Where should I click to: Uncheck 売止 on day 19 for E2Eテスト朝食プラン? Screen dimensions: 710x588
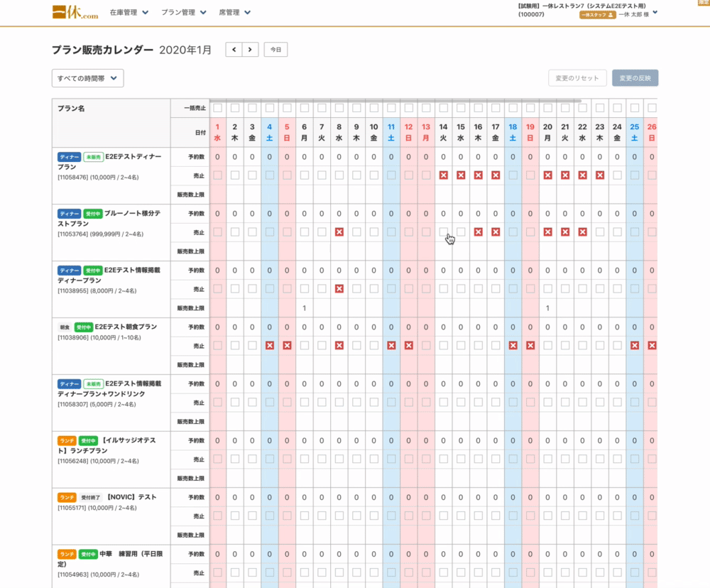coord(530,346)
